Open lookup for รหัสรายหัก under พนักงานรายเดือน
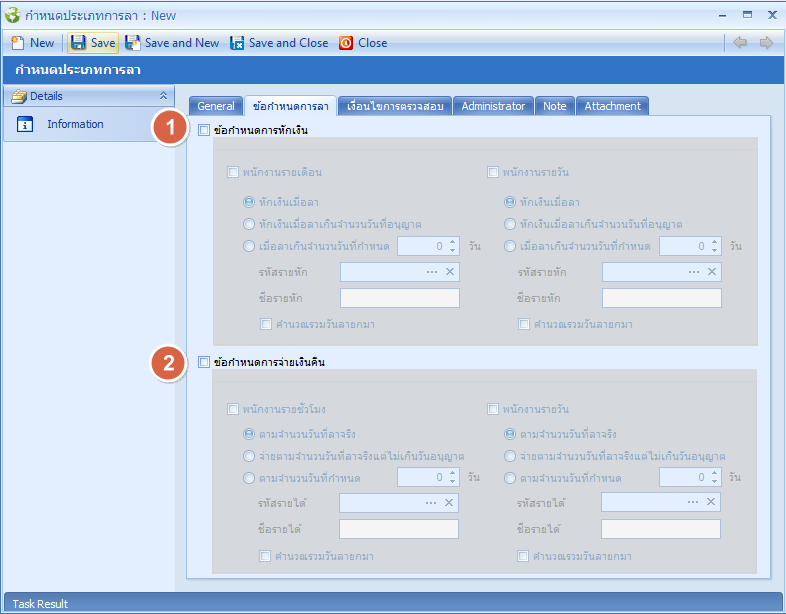The height and width of the screenshot is (614, 786). point(431,272)
